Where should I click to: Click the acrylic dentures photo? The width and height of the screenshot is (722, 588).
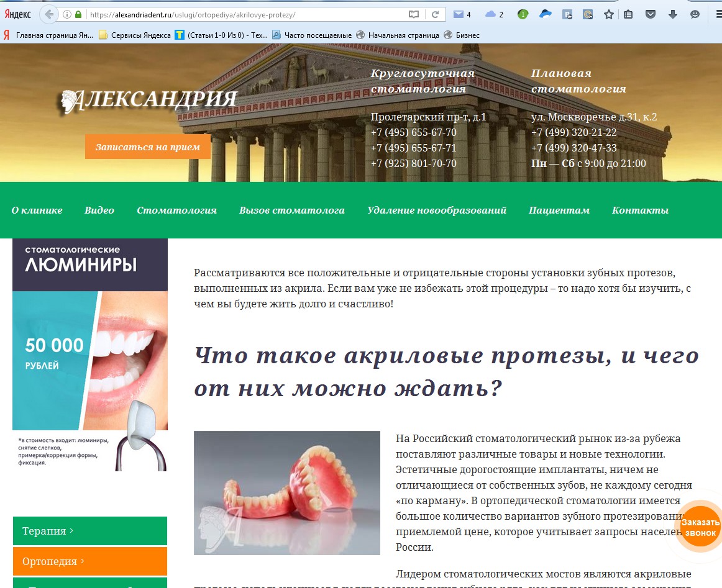pyautogui.click(x=287, y=493)
